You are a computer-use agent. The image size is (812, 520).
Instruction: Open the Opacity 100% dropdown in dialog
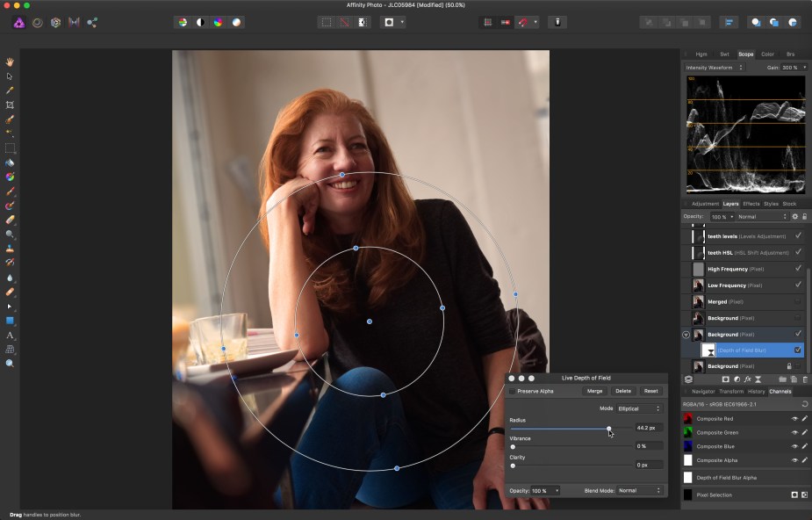[x=545, y=490]
